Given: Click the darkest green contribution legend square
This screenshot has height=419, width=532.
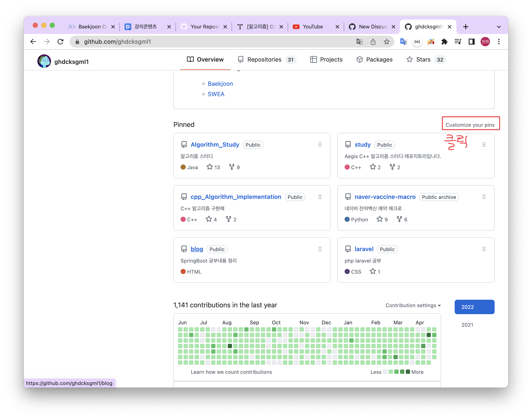Looking at the screenshot, I should click(x=408, y=372).
